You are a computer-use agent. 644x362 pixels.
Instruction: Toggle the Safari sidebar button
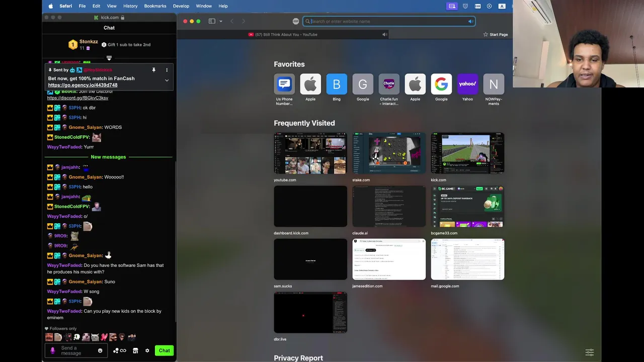[x=212, y=21]
